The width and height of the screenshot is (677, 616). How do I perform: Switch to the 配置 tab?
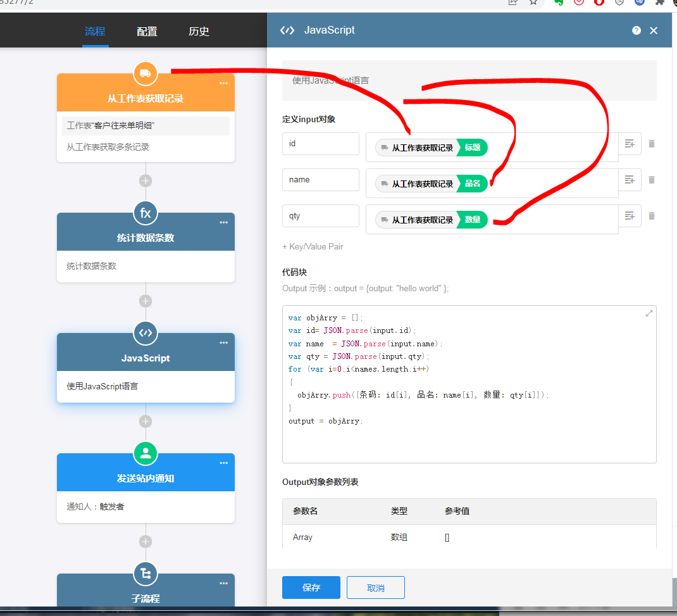[147, 31]
